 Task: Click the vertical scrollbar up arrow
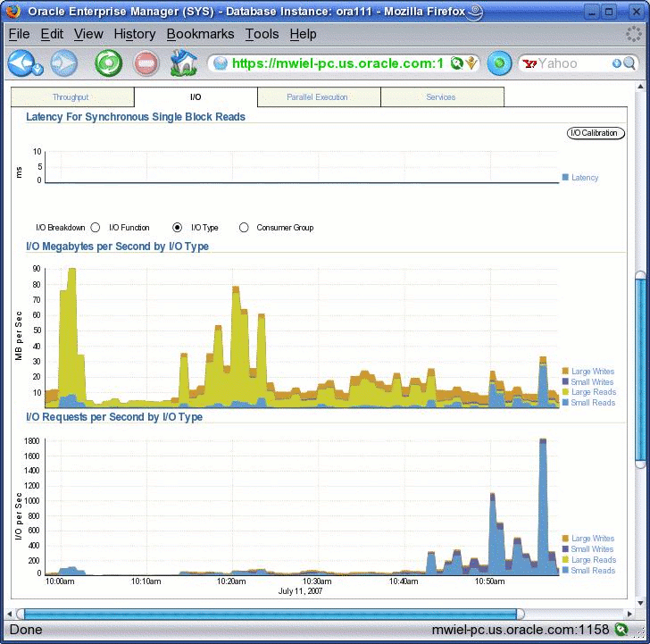pyautogui.click(x=640, y=87)
